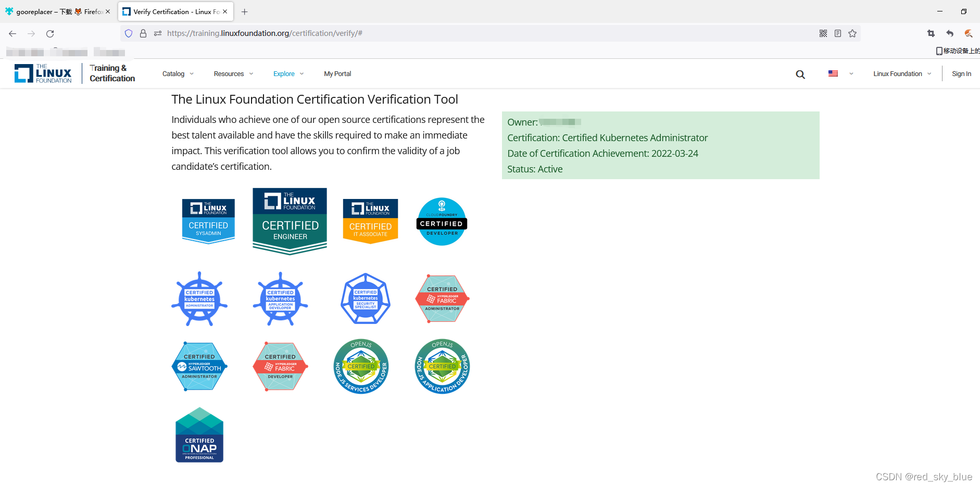Screen dimensions: 980x487
Task: Open the tracking protection shield icon
Action: 129,33
